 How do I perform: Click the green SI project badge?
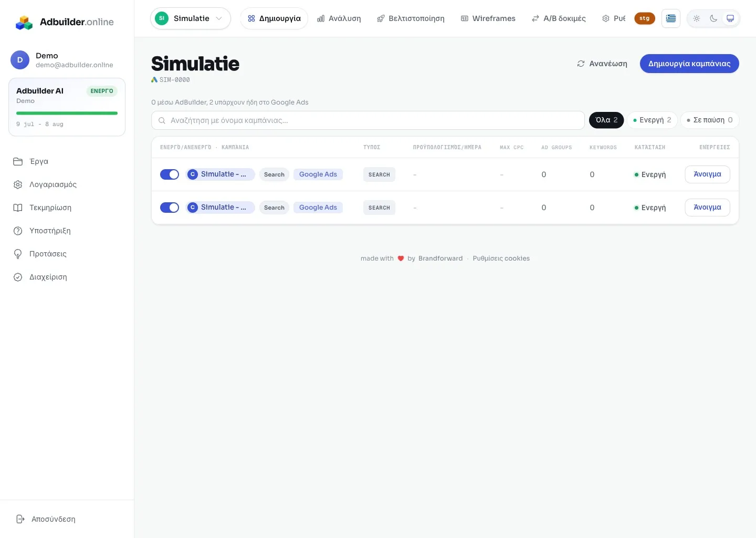tap(162, 18)
